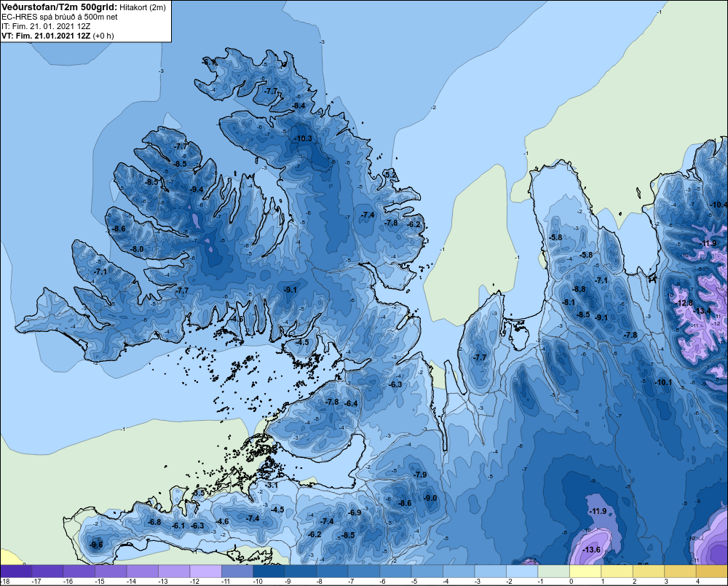Select the -8.4 temperature label

point(298,106)
